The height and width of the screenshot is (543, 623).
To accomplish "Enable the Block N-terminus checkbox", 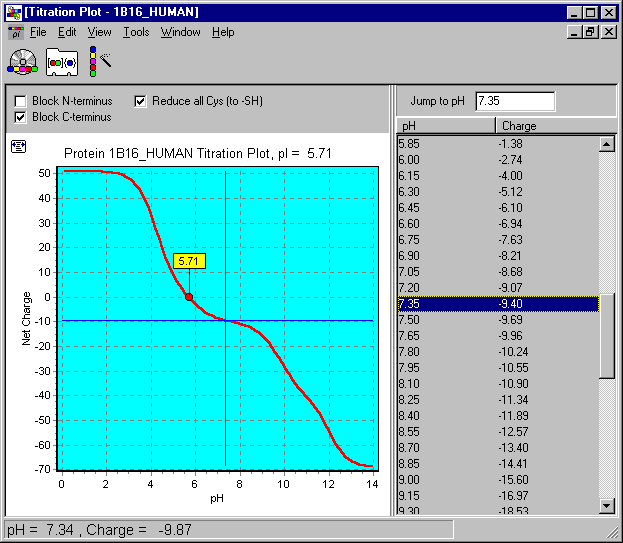I will (x=20, y=101).
